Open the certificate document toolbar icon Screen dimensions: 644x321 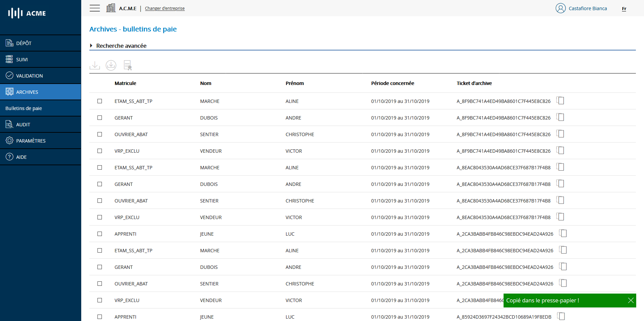tap(128, 65)
